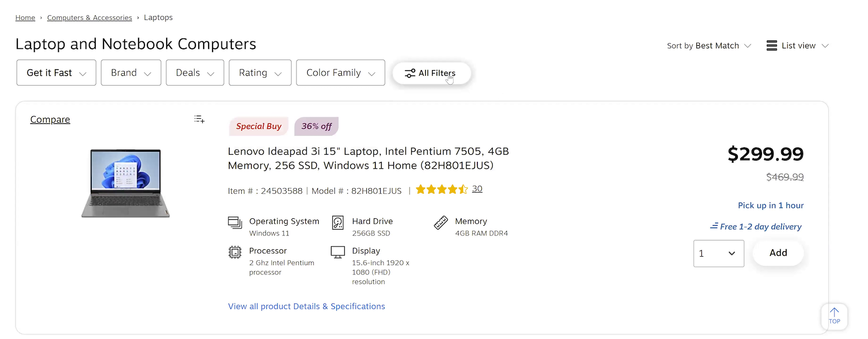Expand the Get it Fast filter
The image size is (868, 339).
56,73
